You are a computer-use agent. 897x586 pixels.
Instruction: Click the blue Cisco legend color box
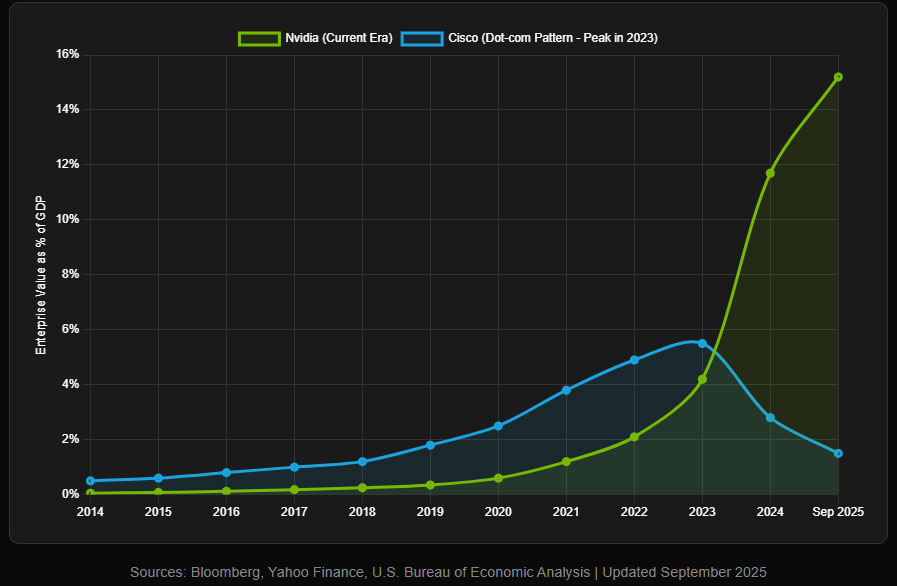(421, 38)
